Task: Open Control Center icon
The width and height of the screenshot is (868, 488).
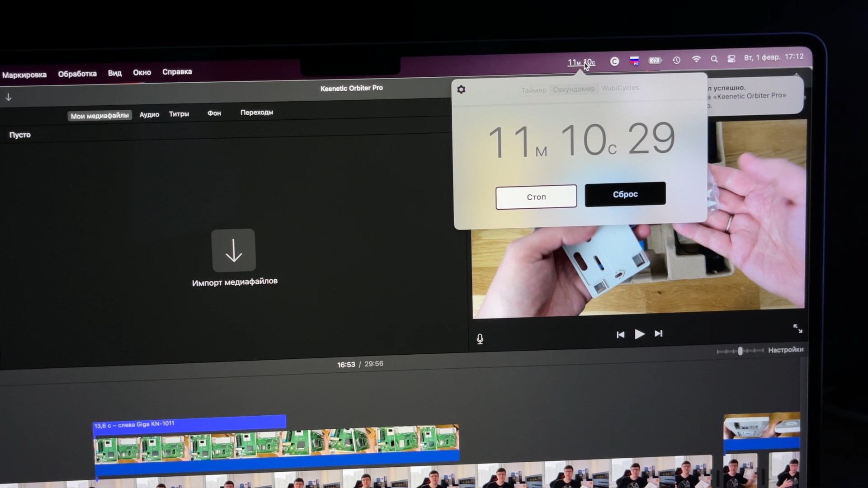Action: pyautogui.click(x=731, y=59)
